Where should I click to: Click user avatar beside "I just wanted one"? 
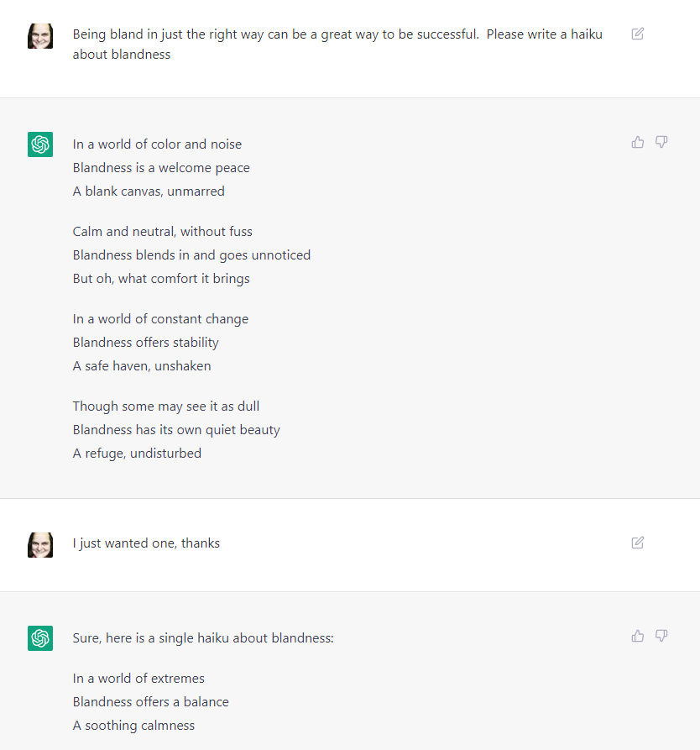coord(40,545)
